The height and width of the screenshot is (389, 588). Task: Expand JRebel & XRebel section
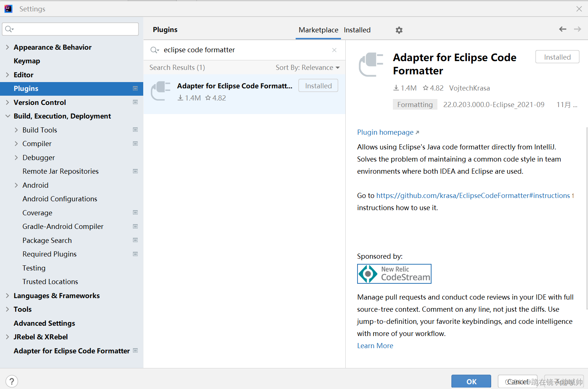coord(7,337)
